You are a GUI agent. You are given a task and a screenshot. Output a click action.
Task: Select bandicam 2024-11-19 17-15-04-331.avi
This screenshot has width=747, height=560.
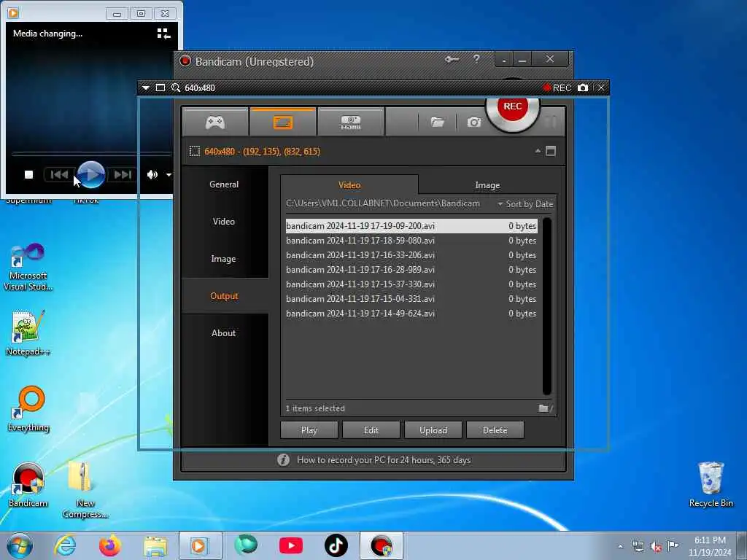coord(411,299)
